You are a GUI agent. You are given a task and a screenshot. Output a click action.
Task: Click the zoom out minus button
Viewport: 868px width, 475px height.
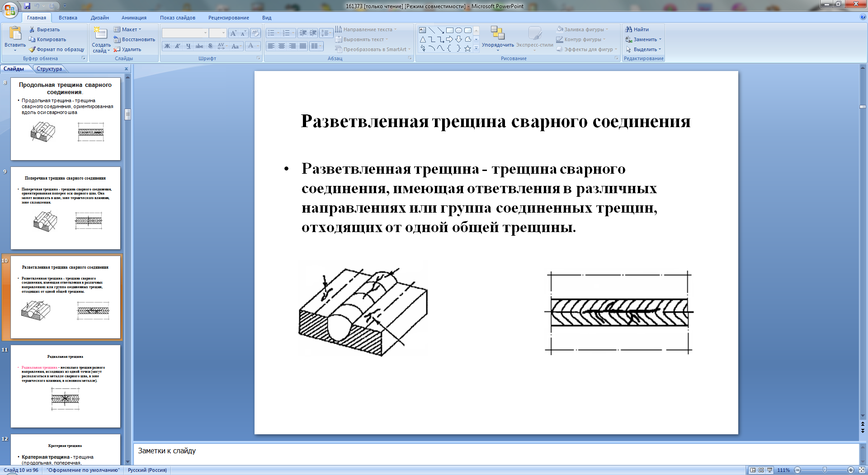point(797,470)
